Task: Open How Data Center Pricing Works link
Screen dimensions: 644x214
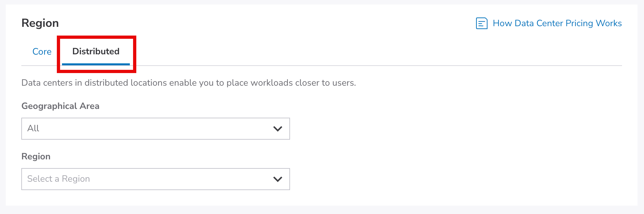Action: [x=557, y=23]
